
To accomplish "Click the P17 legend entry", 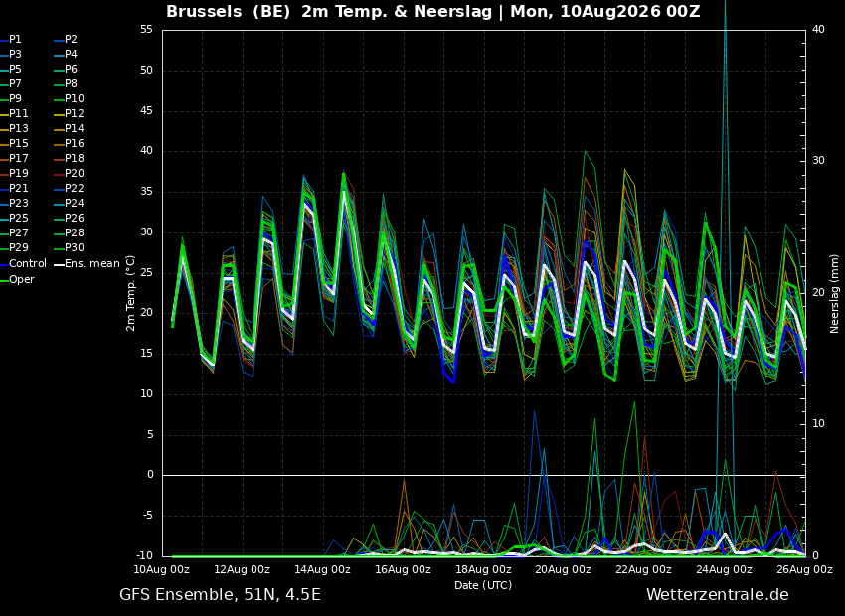I will coord(14,158).
